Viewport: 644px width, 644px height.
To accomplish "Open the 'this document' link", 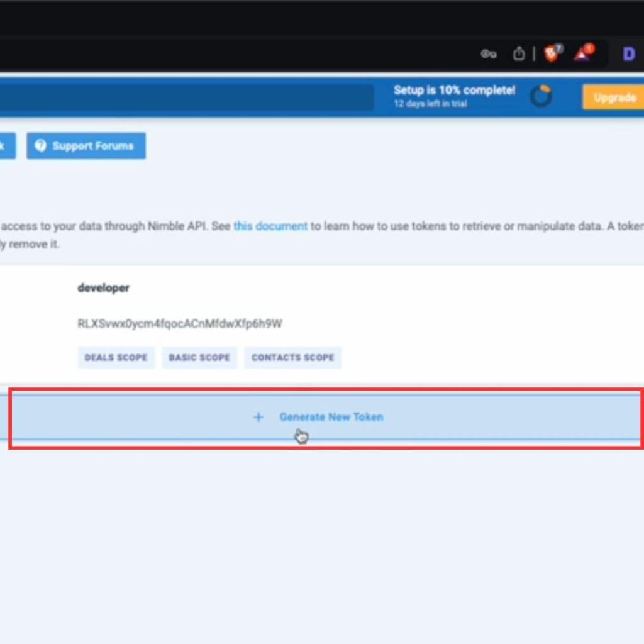I will [x=270, y=226].
